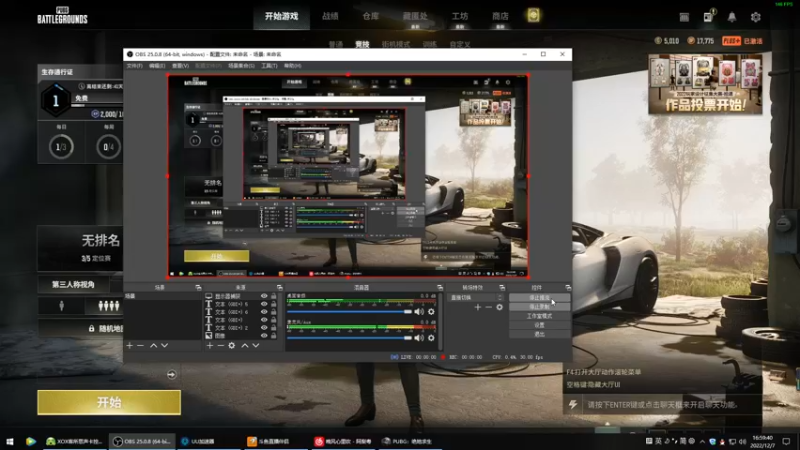The width and height of the screenshot is (800, 450).
Task: Toggle visibility of display capture source
Action: pyautogui.click(x=264, y=296)
